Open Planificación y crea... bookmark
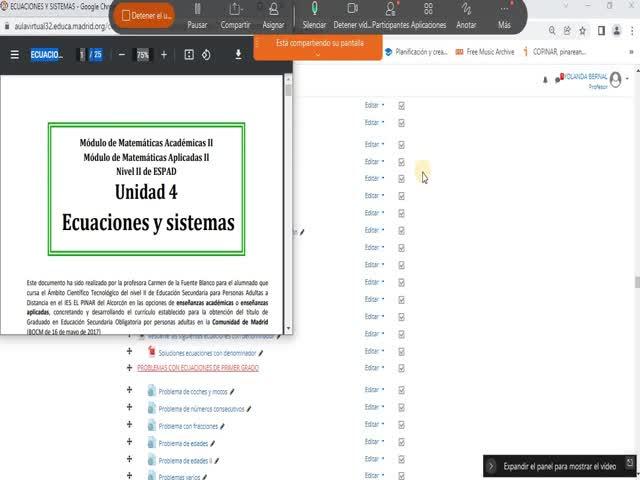Screen dimensions: 640x480 pyautogui.click(x=416, y=52)
